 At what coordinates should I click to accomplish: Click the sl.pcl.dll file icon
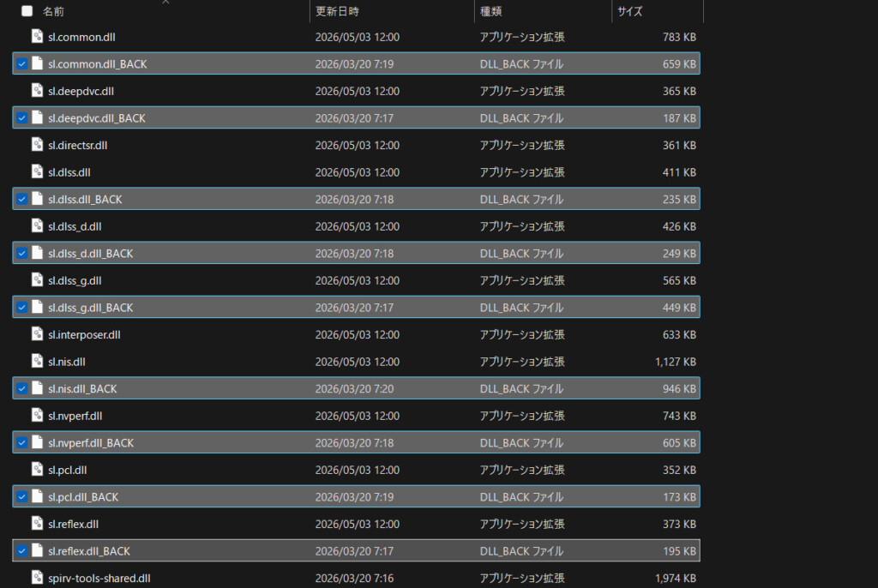coord(38,469)
